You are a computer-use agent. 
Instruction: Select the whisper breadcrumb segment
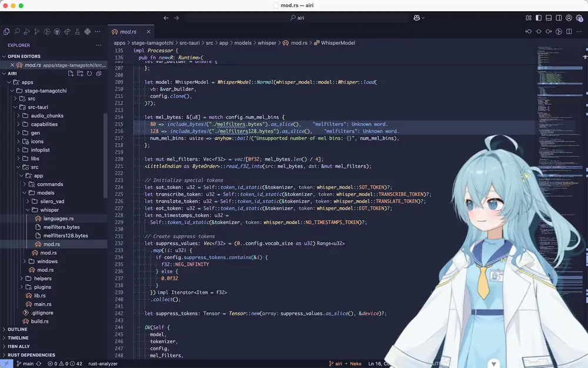point(267,43)
